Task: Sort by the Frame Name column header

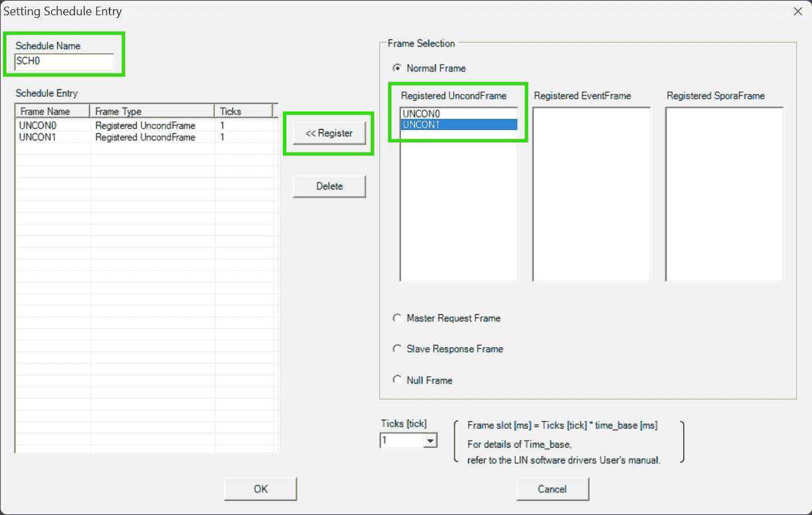Action: tap(52, 111)
